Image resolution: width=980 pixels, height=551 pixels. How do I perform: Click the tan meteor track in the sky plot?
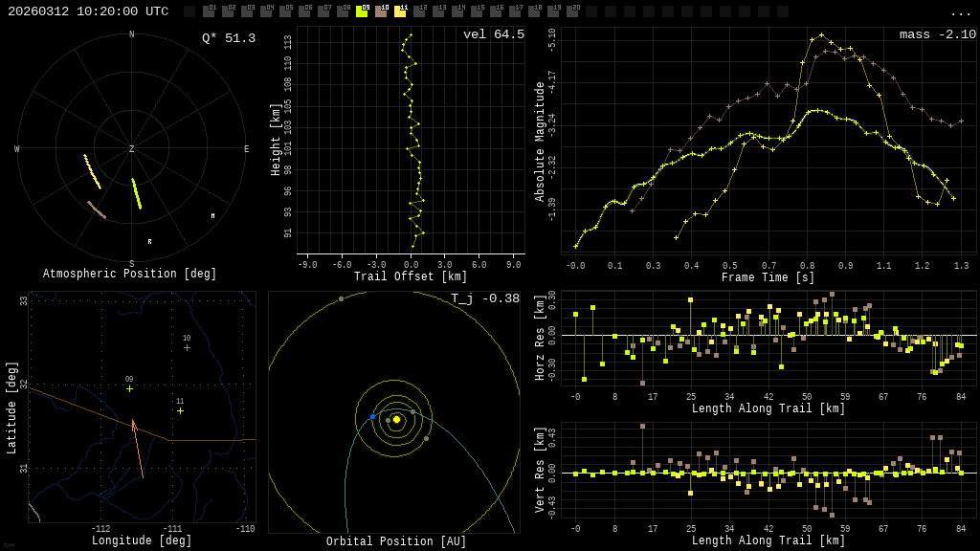pos(97,209)
